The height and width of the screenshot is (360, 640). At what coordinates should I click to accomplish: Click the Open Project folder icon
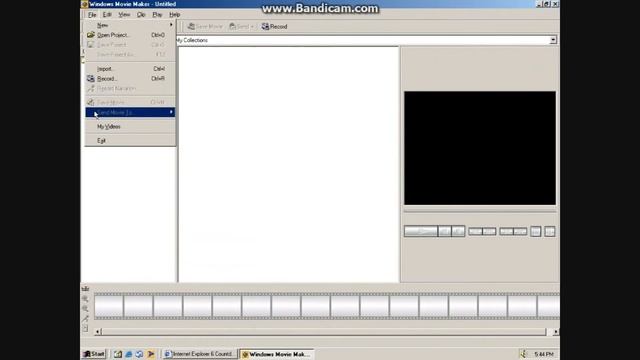pos(91,35)
